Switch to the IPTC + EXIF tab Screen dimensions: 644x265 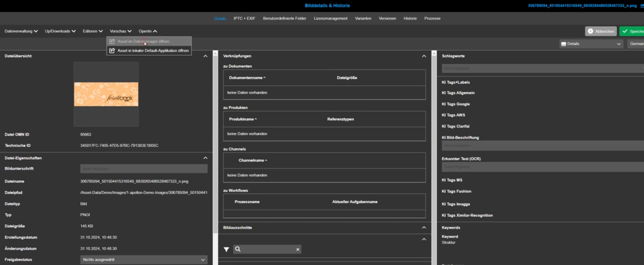pyautogui.click(x=244, y=18)
